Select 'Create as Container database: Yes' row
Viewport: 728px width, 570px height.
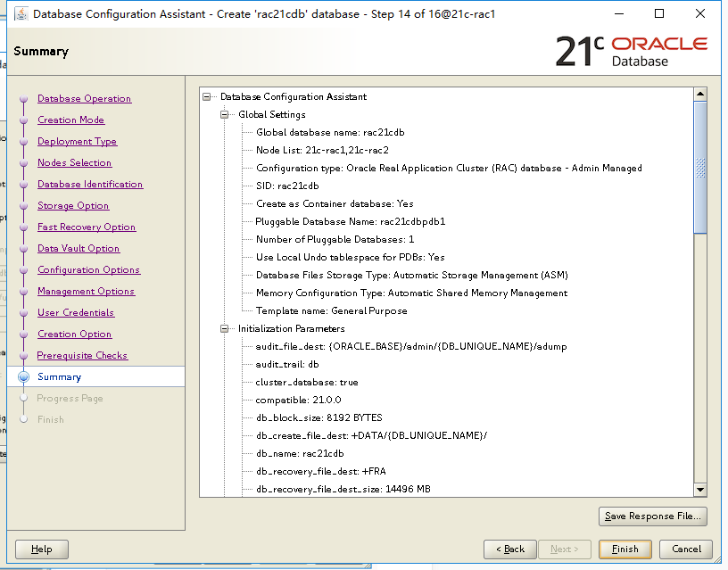[335, 203]
